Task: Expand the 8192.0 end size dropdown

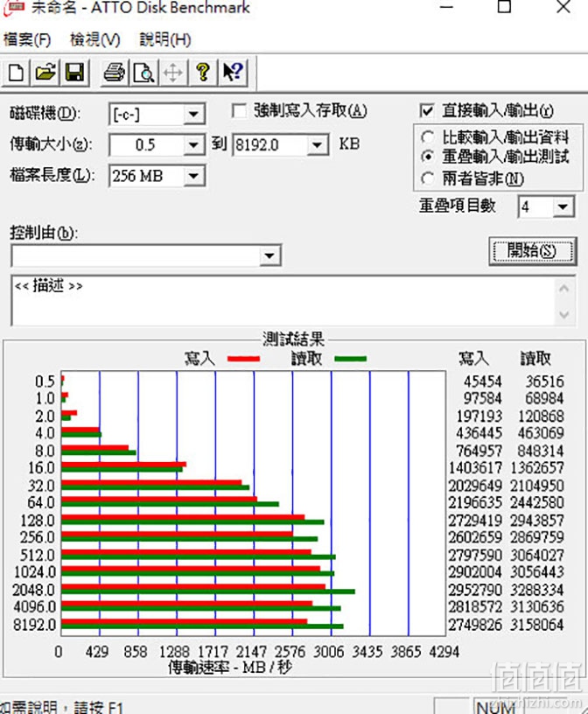Action: pyautogui.click(x=317, y=145)
